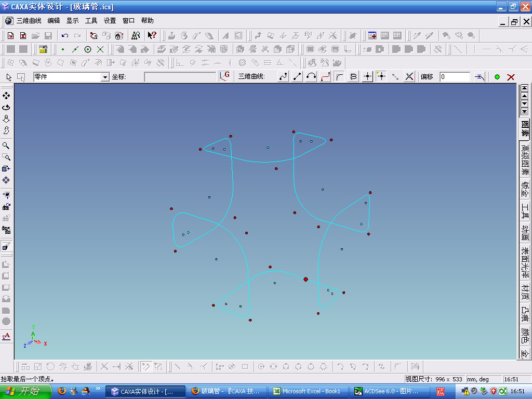Select the zoom magnifier tool in left sidebar
This screenshot has height=399, width=532.
6,145
